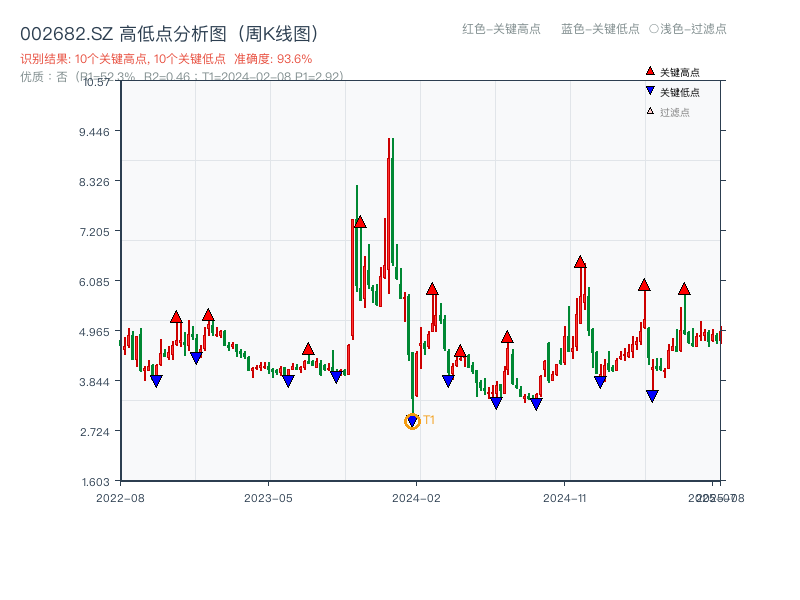Click the red triangle icon beside 关键高点 legend
Viewport: 800px width, 600px height.
650,71
